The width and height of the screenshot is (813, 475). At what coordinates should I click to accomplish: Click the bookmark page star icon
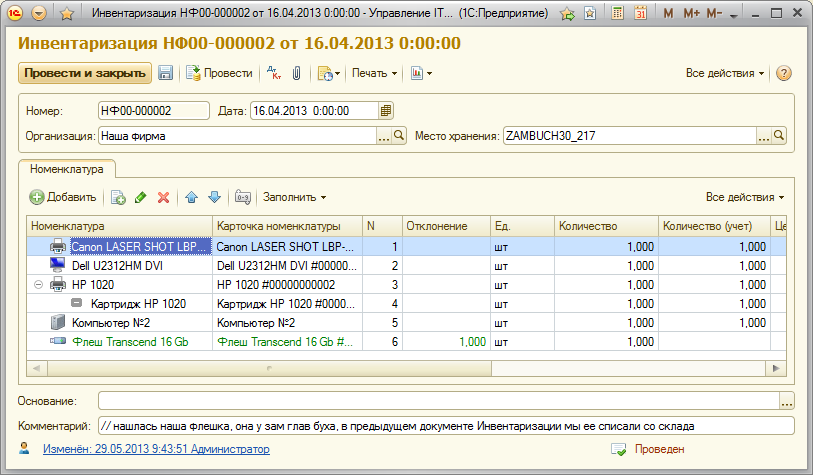pyautogui.click(x=590, y=13)
